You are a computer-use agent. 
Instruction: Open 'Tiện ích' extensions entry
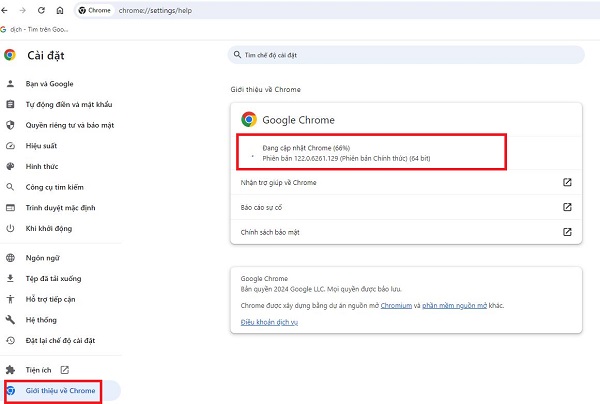tap(38, 370)
